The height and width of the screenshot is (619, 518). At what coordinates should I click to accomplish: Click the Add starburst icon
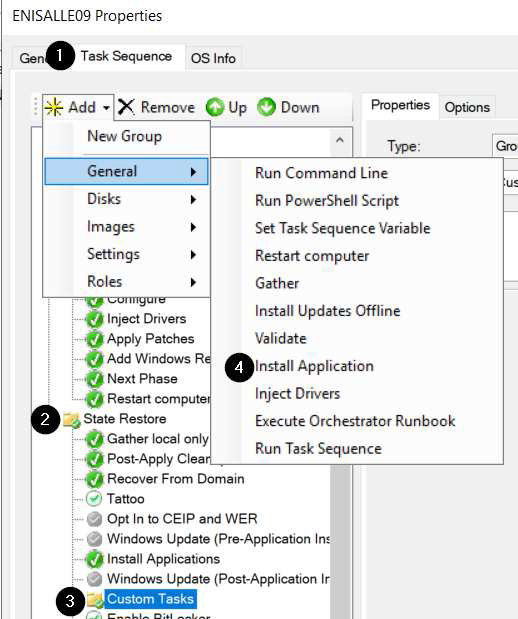pyautogui.click(x=54, y=107)
